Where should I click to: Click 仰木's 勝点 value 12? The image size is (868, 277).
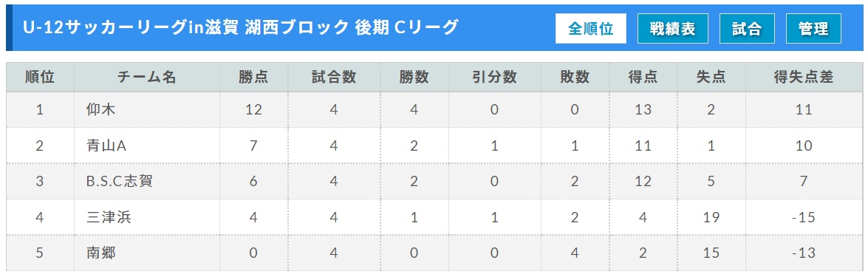point(253,109)
